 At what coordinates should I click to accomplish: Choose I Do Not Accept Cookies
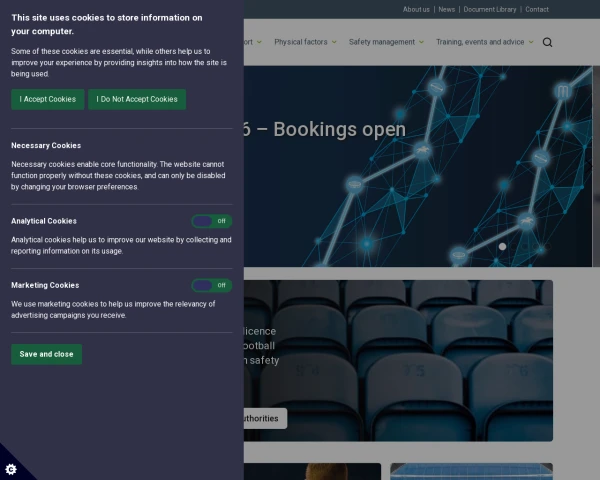(137, 100)
